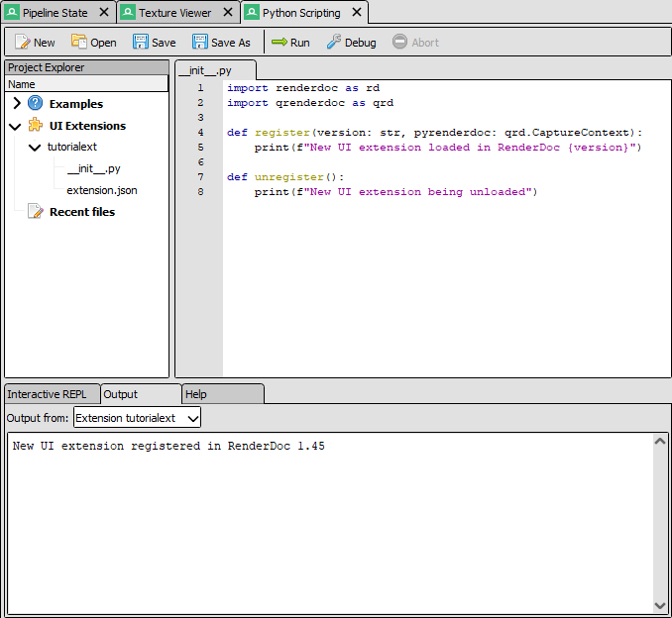Click the output scrollbar up arrow
This screenshot has height=618, width=672.
coord(659,441)
